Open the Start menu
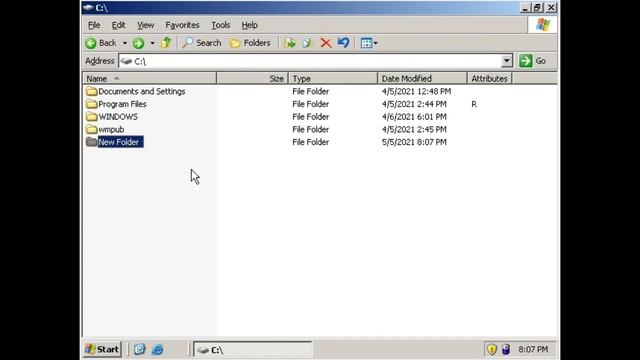Viewport: 640px width, 360px height. pyautogui.click(x=102, y=349)
